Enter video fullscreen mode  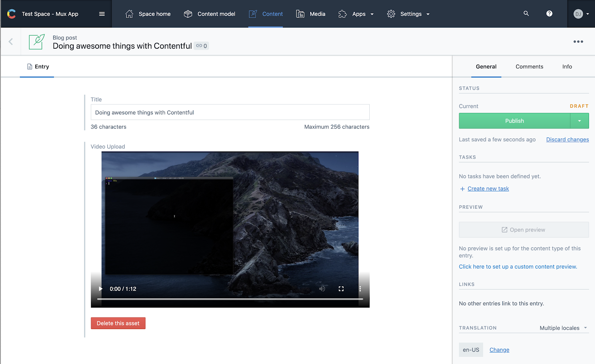click(x=341, y=289)
